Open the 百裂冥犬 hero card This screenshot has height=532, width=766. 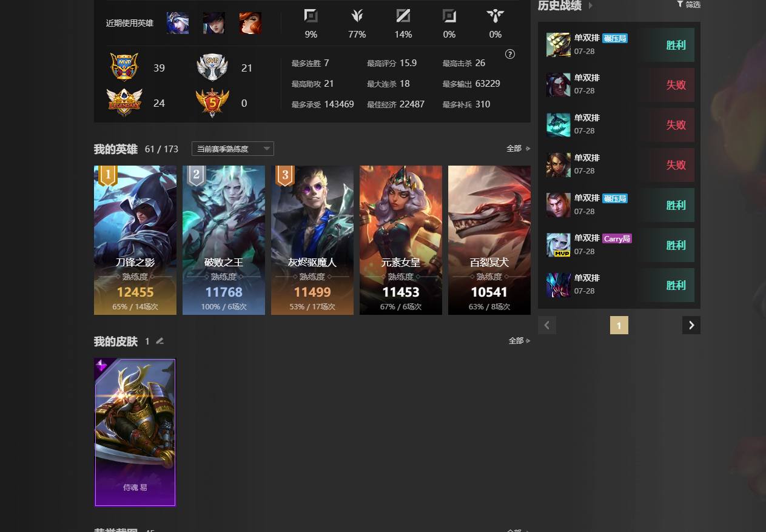point(489,240)
